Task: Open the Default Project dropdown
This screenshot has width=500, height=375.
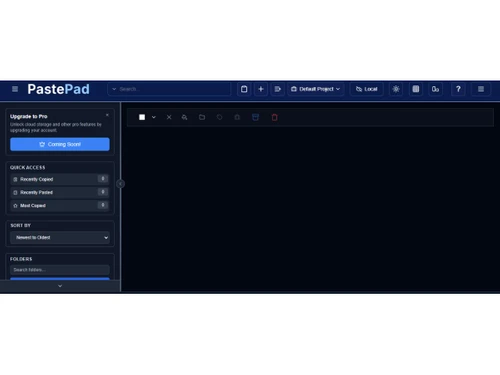Action: tap(315, 89)
